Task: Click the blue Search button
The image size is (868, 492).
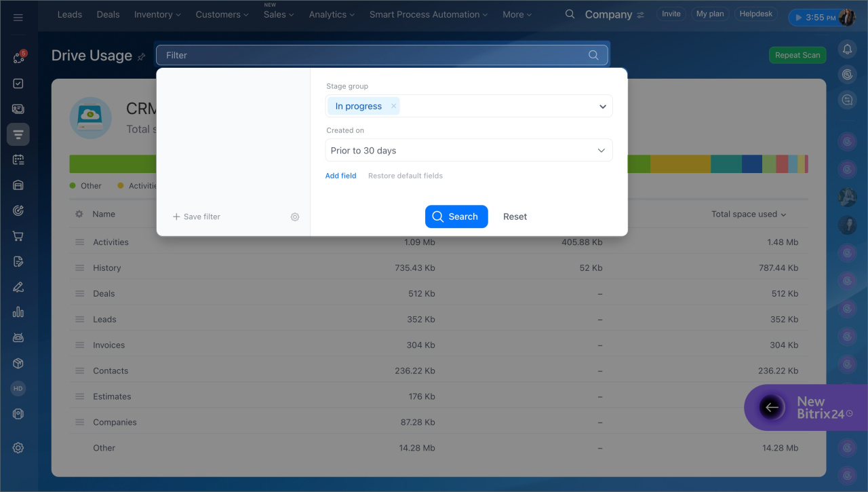Action: click(456, 216)
